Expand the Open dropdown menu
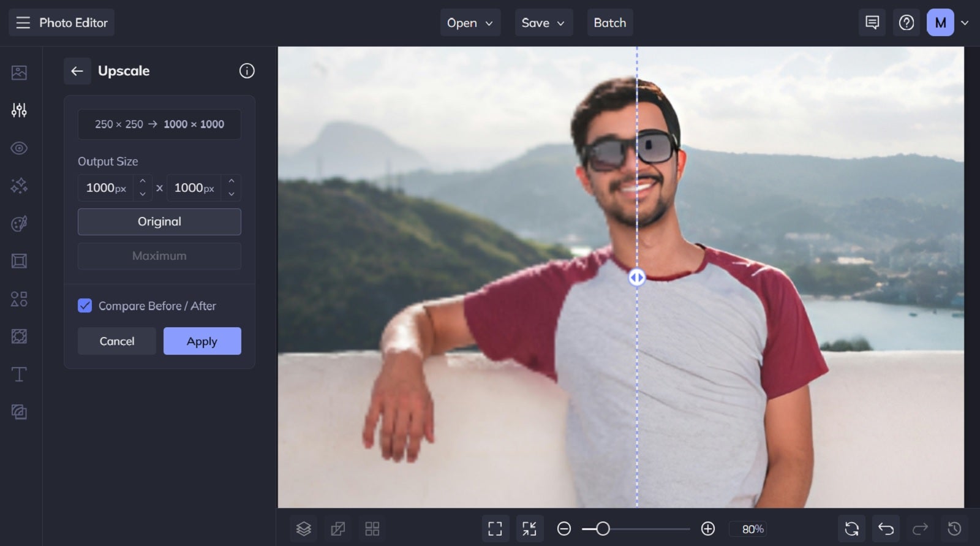The width and height of the screenshot is (980, 546). tap(470, 23)
